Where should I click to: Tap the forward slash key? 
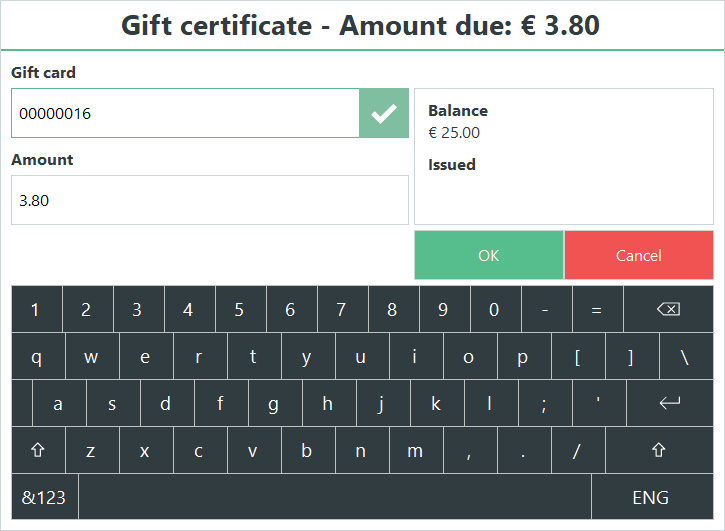pos(578,450)
